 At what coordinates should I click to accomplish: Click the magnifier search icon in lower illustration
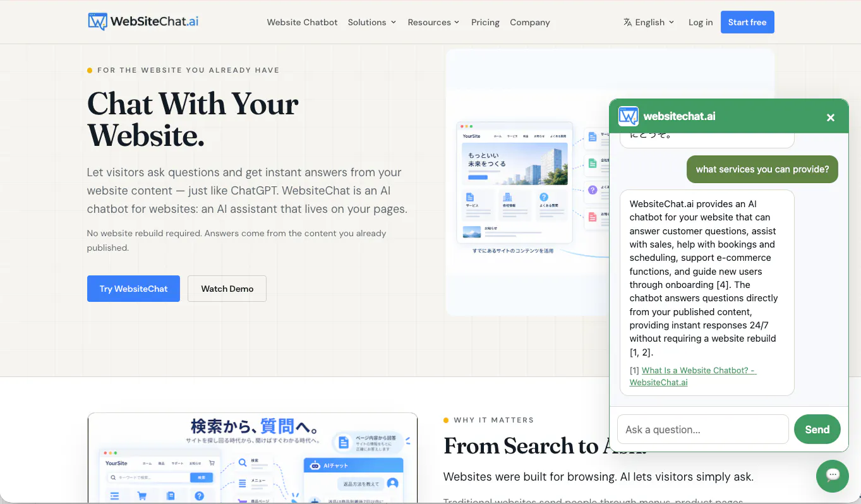242,463
